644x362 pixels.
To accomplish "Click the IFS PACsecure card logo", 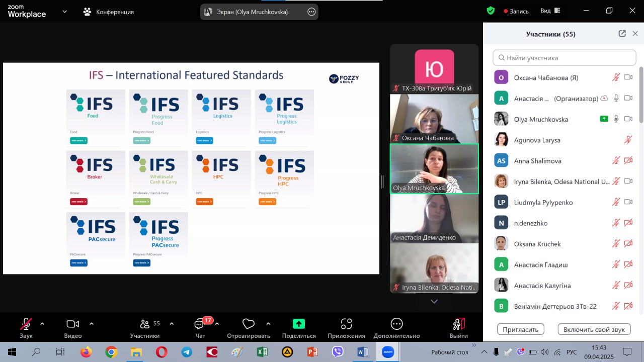I will click(x=93, y=229).
